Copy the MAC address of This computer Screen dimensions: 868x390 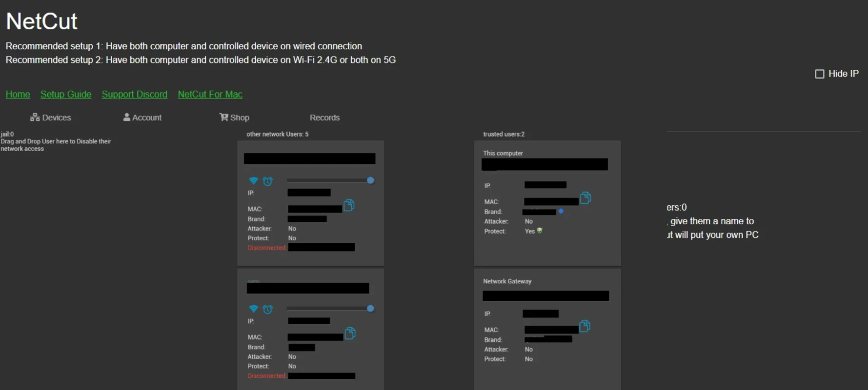click(x=585, y=198)
